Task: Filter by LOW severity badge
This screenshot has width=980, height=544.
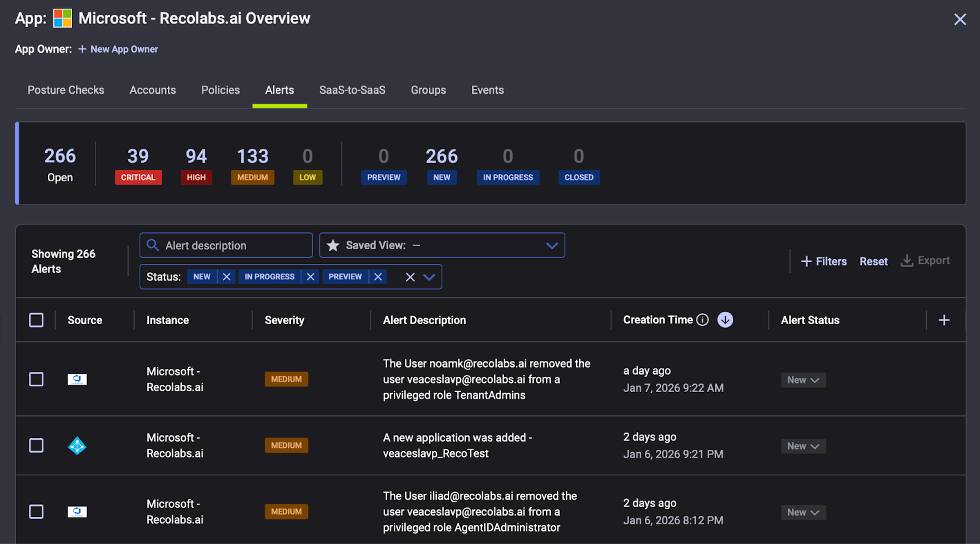Action: [307, 177]
